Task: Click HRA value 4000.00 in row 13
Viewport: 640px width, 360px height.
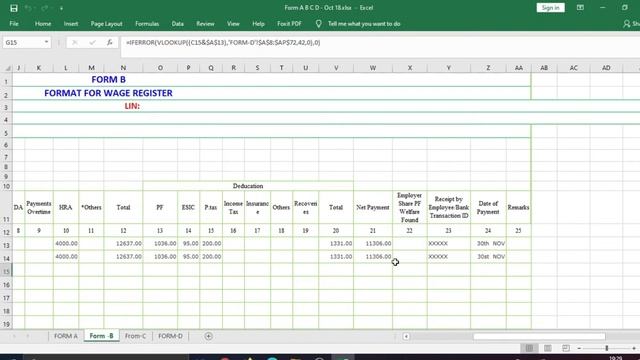Action: 66,243
